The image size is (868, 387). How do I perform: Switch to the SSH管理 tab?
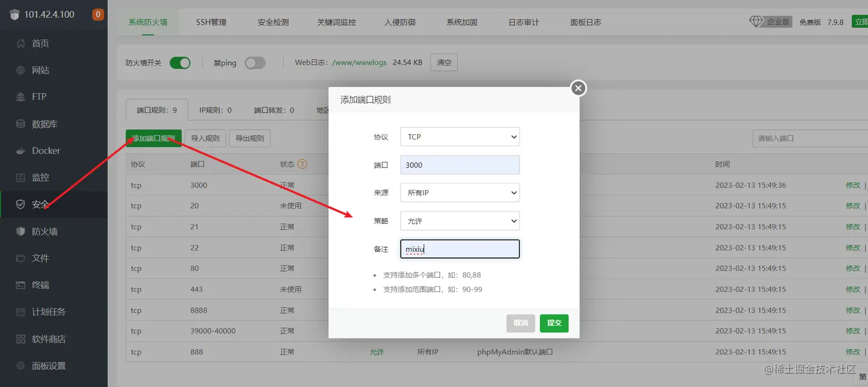click(211, 22)
